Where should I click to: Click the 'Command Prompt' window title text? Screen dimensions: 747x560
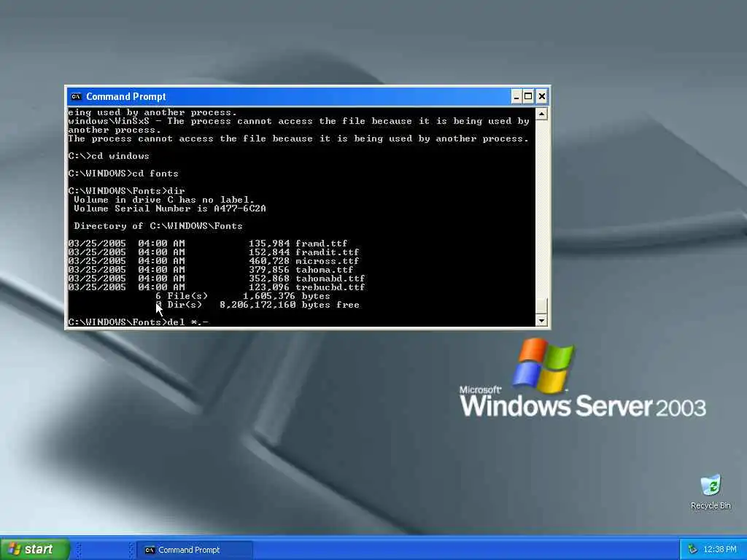[125, 97]
